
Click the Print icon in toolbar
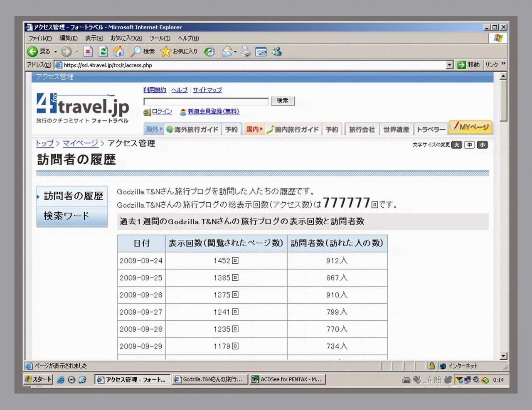point(246,52)
